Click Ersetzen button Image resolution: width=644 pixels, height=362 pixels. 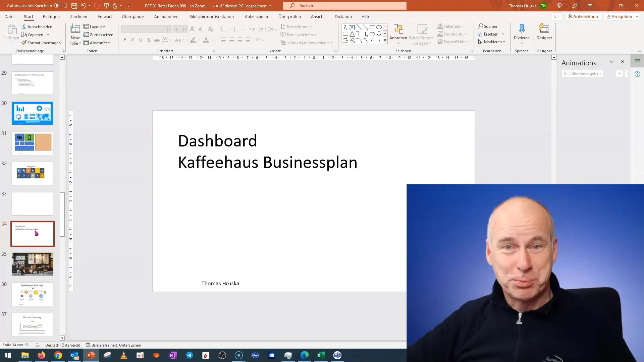(488, 34)
